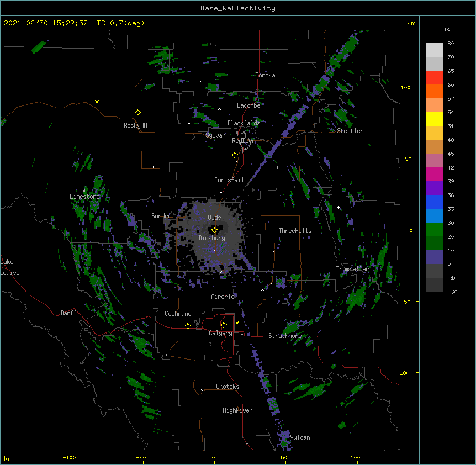The width and height of the screenshot is (476, 465).
Task: Click the Okotoks town label
Action: coord(228,387)
